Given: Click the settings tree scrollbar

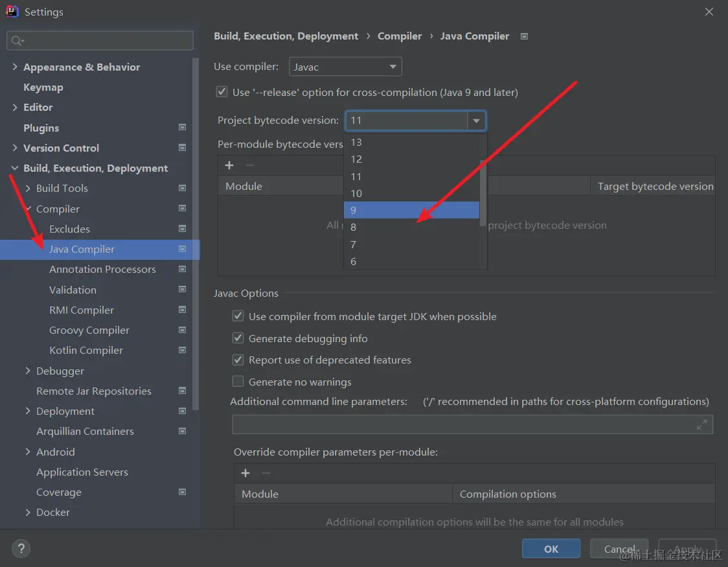Looking at the screenshot, I should [x=196, y=233].
